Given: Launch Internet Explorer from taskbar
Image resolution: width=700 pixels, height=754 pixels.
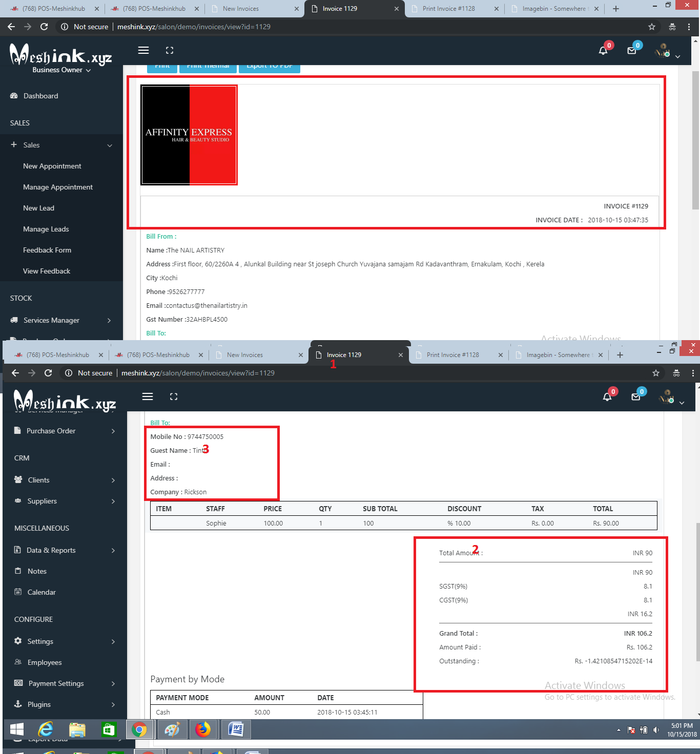Looking at the screenshot, I should tap(46, 729).
